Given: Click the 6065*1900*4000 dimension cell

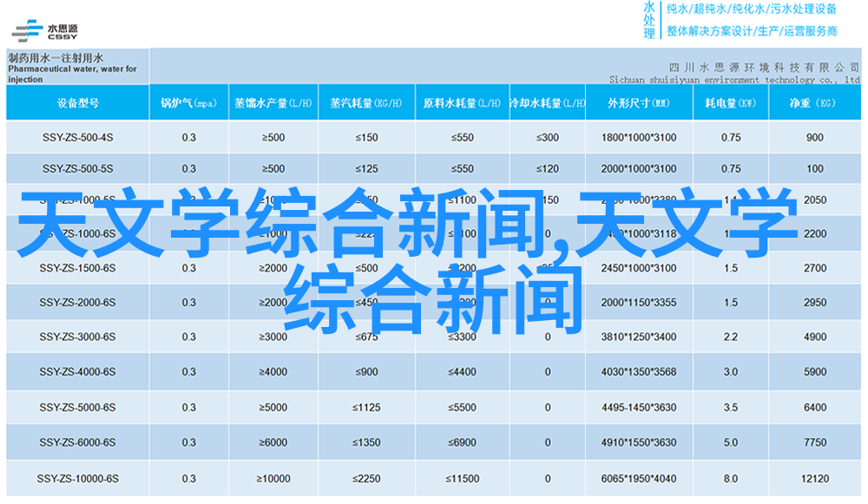Looking at the screenshot, I should coord(638,479).
